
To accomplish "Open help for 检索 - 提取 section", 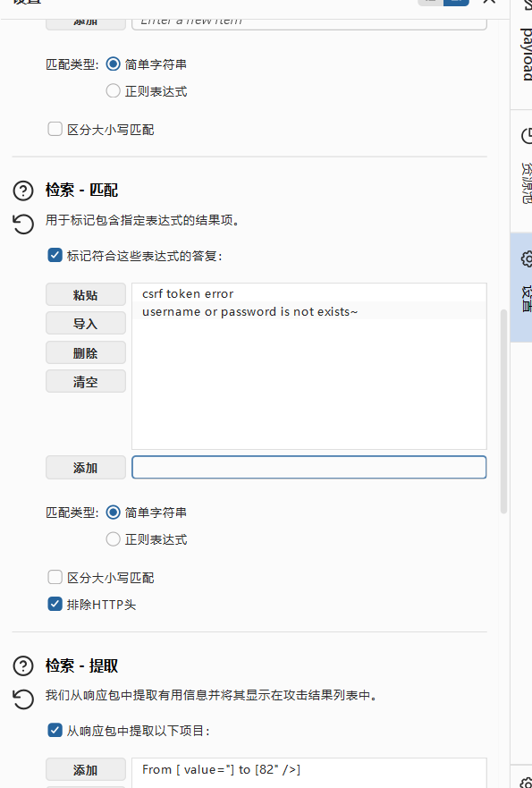I will pyautogui.click(x=23, y=665).
